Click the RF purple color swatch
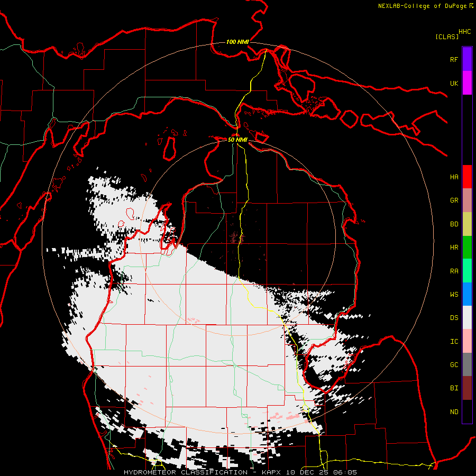 tap(467, 59)
